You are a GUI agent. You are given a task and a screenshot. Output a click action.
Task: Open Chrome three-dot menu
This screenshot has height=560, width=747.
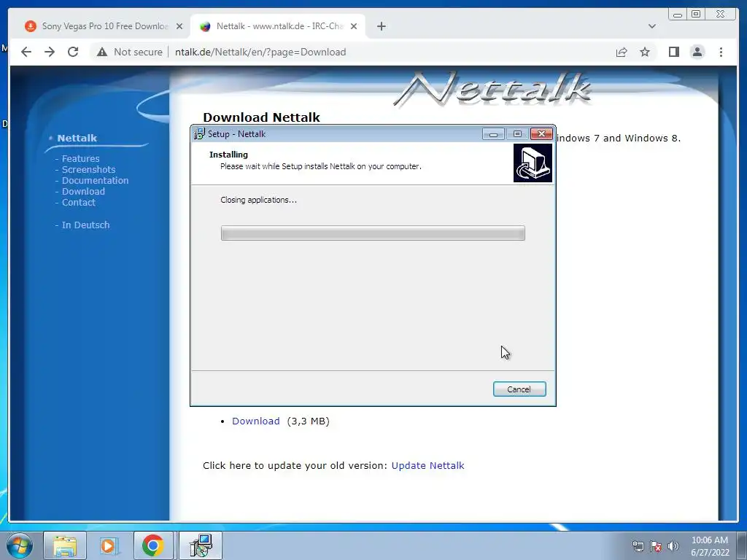coord(721,52)
